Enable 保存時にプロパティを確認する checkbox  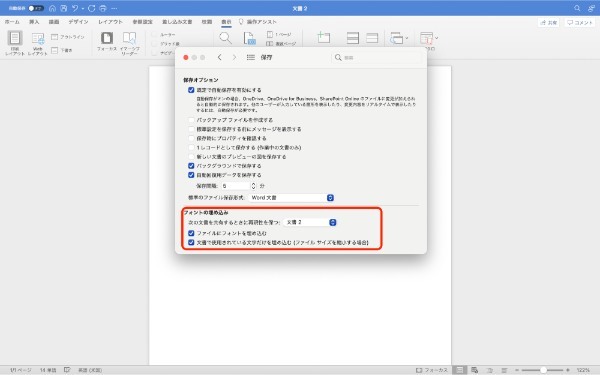point(191,138)
